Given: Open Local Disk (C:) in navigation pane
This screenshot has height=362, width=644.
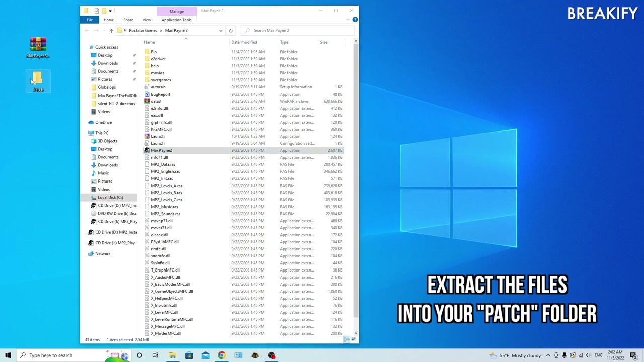Looking at the screenshot, I should tap(110, 198).
